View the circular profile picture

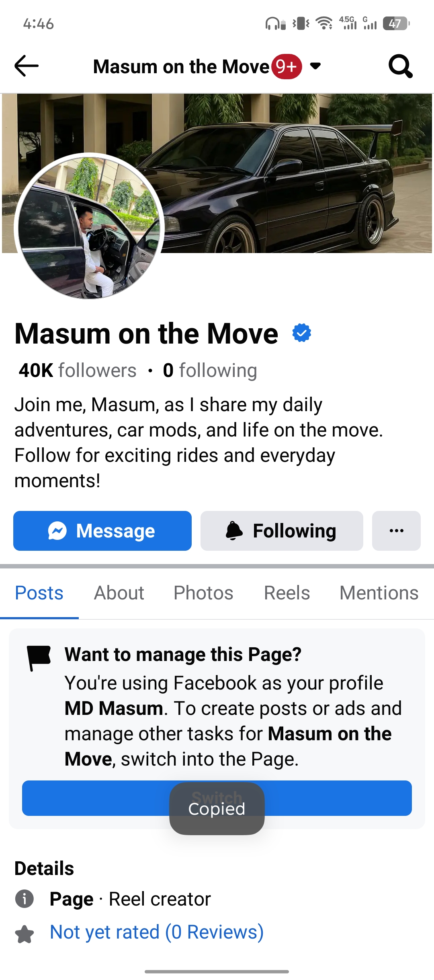tap(89, 226)
